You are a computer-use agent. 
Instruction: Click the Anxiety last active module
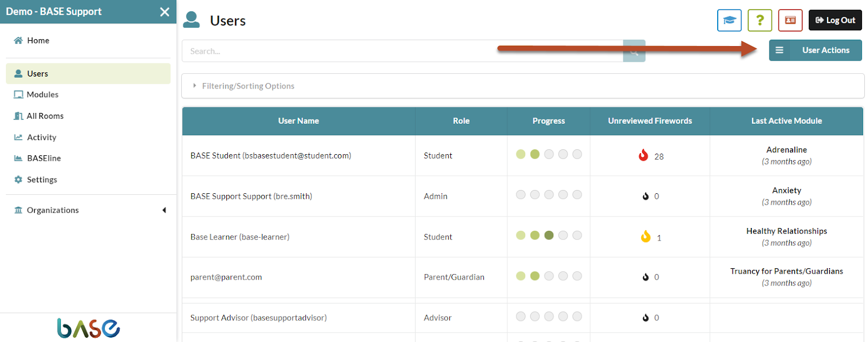(x=787, y=191)
